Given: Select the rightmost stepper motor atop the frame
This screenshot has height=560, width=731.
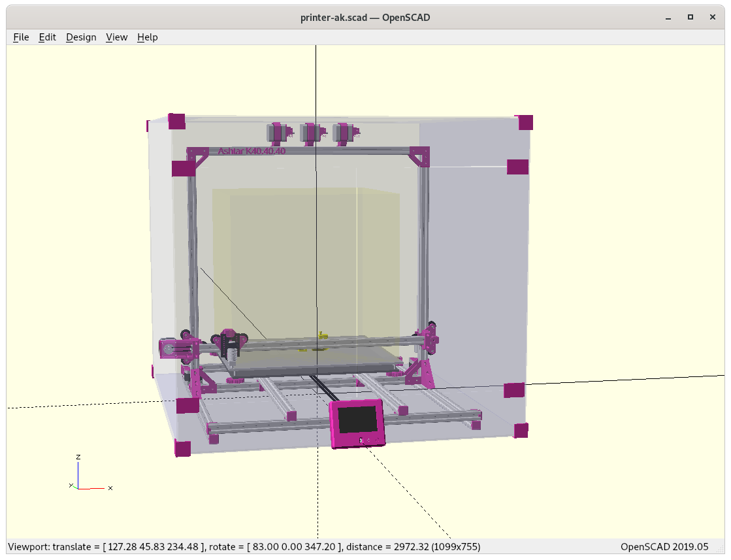Looking at the screenshot, I should (344, 133).
